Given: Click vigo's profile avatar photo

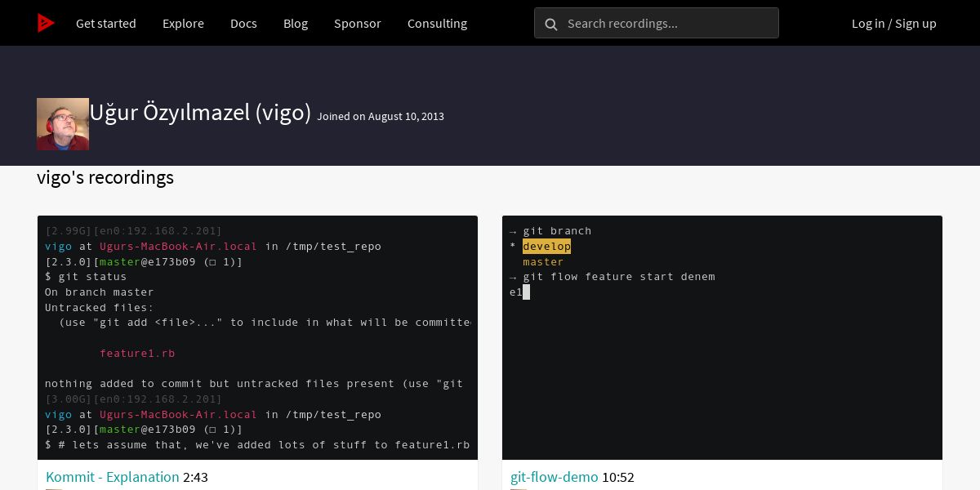Looking at the screenshot, I should (x=63, y=124).
